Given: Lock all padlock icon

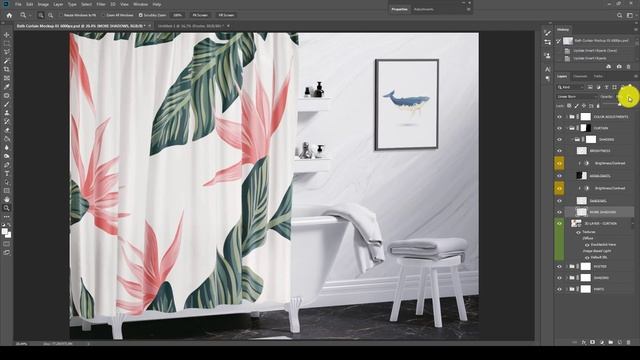Looking at the screenshot, I should point(598,106).
